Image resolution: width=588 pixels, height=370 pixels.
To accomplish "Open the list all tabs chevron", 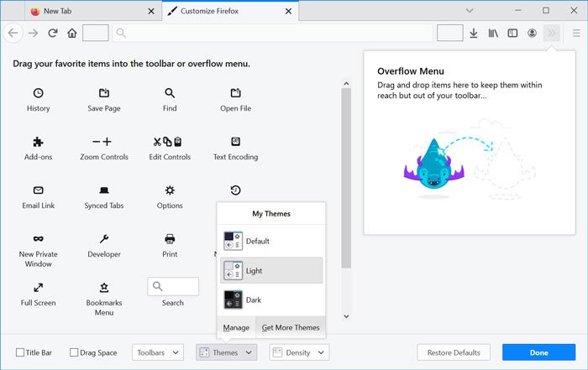I will [x=469, y=11].
